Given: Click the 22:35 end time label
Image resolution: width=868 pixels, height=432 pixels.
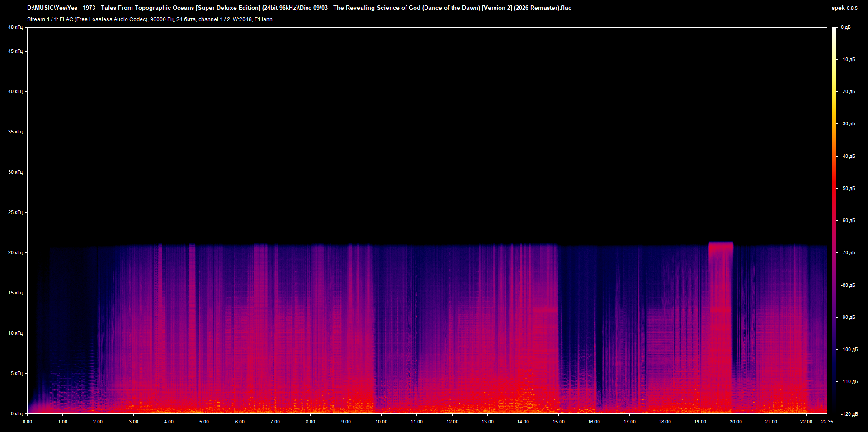Looking at the screenshot, I should [827, 422].
